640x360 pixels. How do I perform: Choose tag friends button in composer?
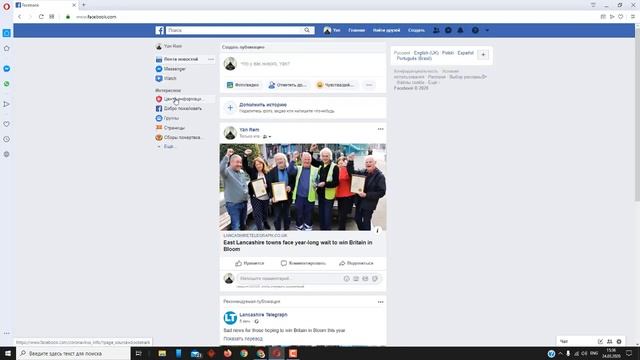pos(287,85)
